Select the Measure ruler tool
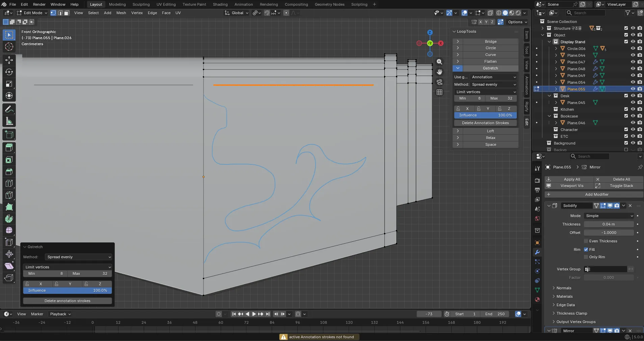Image resolution: width=644 pixels, height=341 pixels. pyautogui.click(x=9, y=121)
